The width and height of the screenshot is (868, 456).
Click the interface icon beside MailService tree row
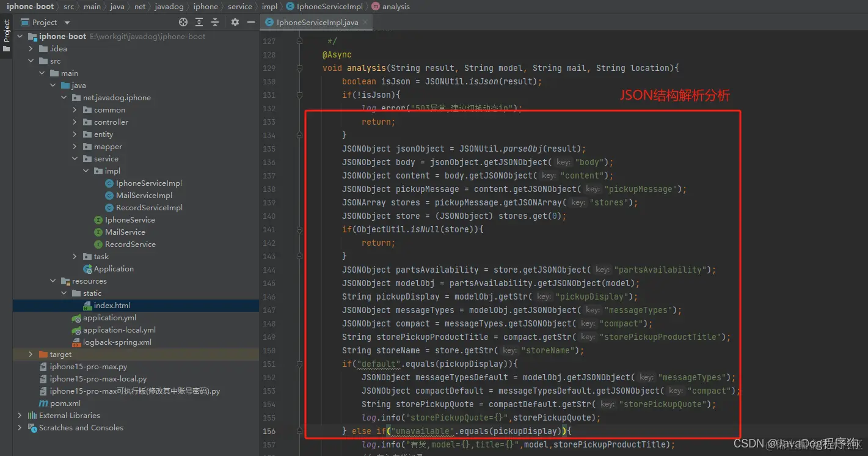tap(98, 232)
